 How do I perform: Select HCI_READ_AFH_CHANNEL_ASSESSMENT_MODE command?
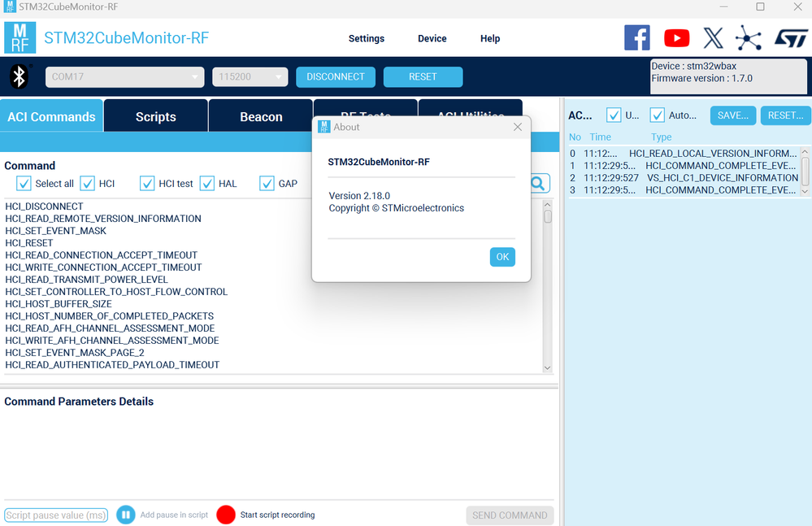[110, 328]
